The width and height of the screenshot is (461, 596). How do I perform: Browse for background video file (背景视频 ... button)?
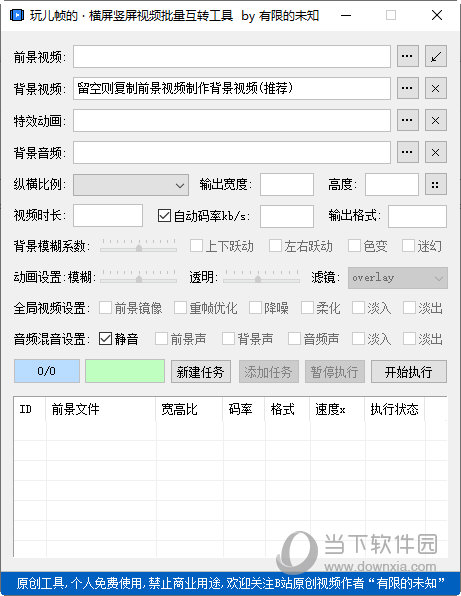point(407,88)
